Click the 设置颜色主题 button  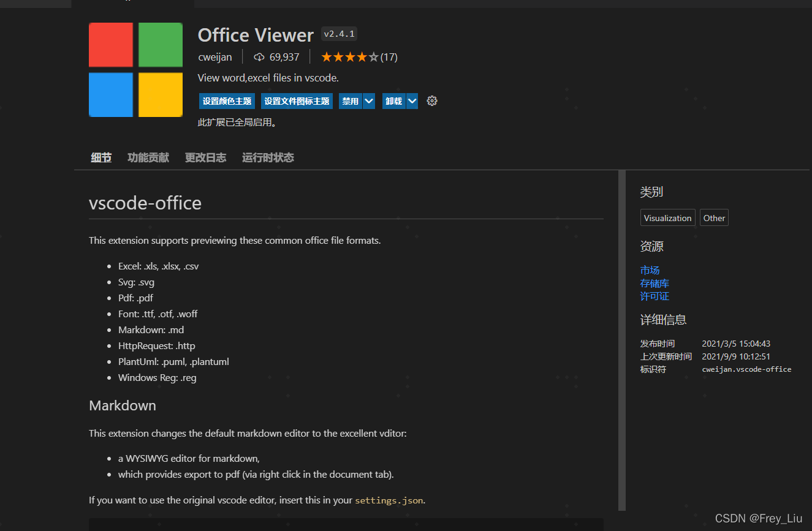tap(227, 101)
